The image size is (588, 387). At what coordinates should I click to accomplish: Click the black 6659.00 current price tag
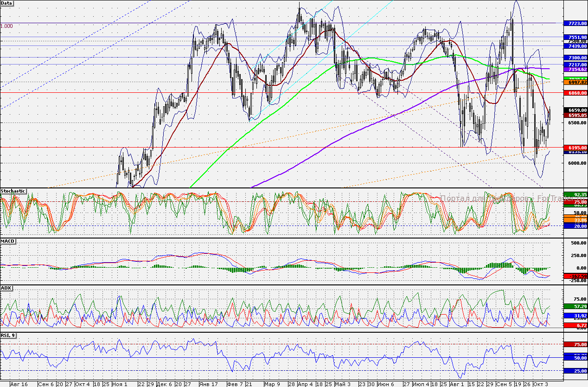pos(575,110)
